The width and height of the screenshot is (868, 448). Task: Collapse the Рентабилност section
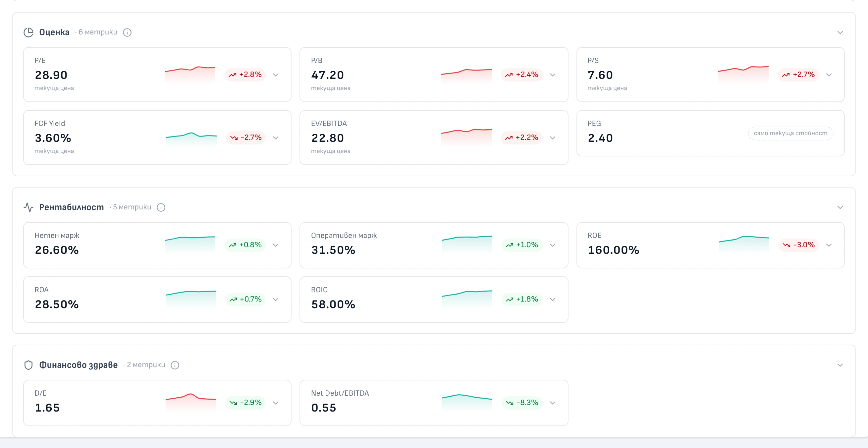pyautogui.click(x=840, y=207)
